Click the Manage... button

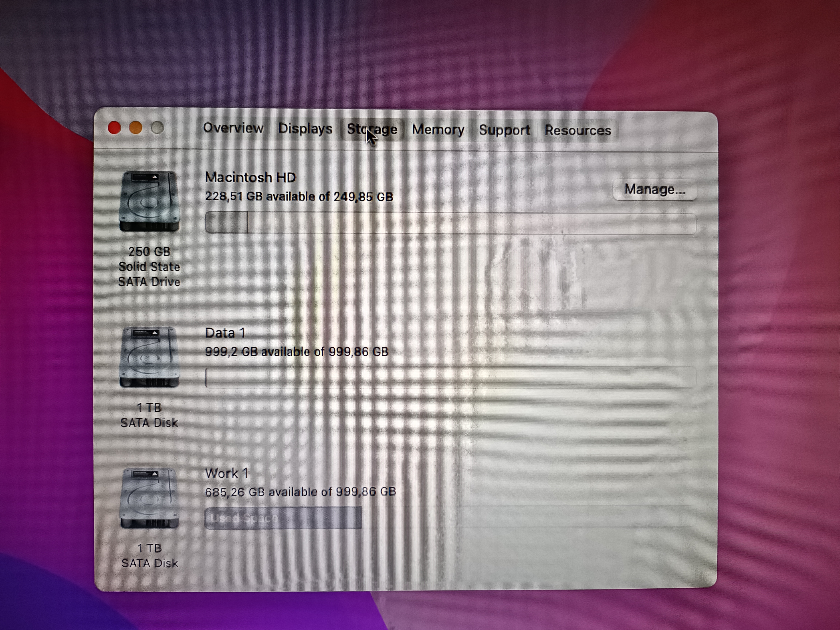coord(655,189)
